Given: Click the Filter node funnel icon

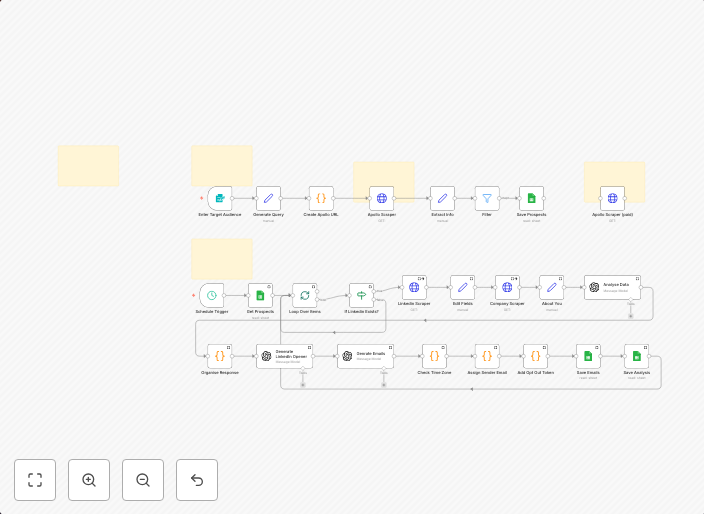Looking at the screenshot, I should [x=487, y=198].
